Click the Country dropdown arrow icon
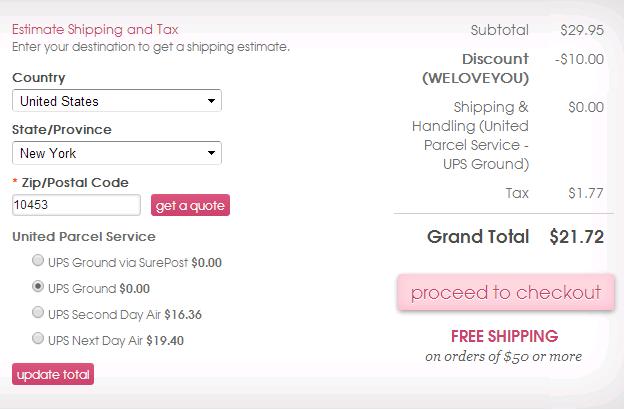Image resolution: width=625 pixels, height=410 pixels. 211,101
